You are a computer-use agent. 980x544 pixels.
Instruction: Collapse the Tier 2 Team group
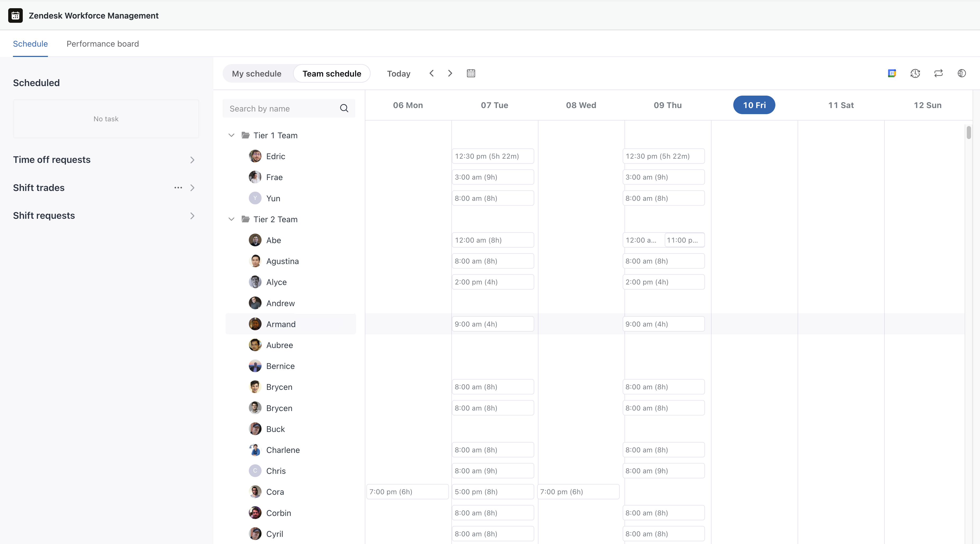click(231, 219)
